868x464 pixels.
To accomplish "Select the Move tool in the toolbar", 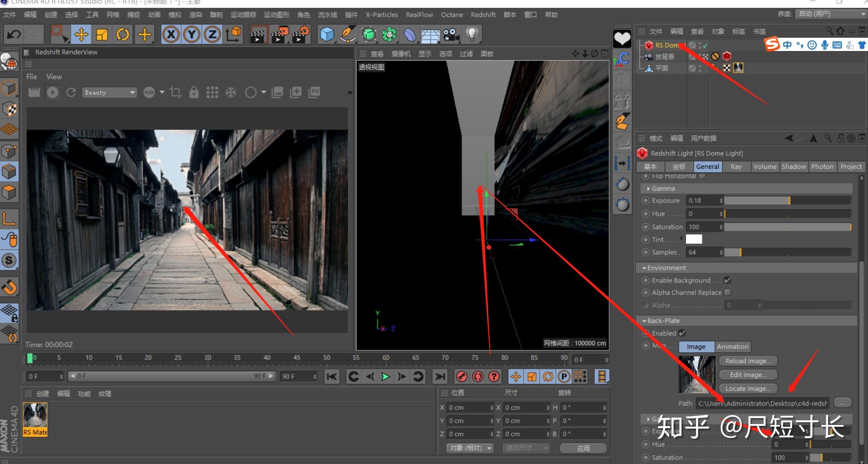I will point(80,34).
